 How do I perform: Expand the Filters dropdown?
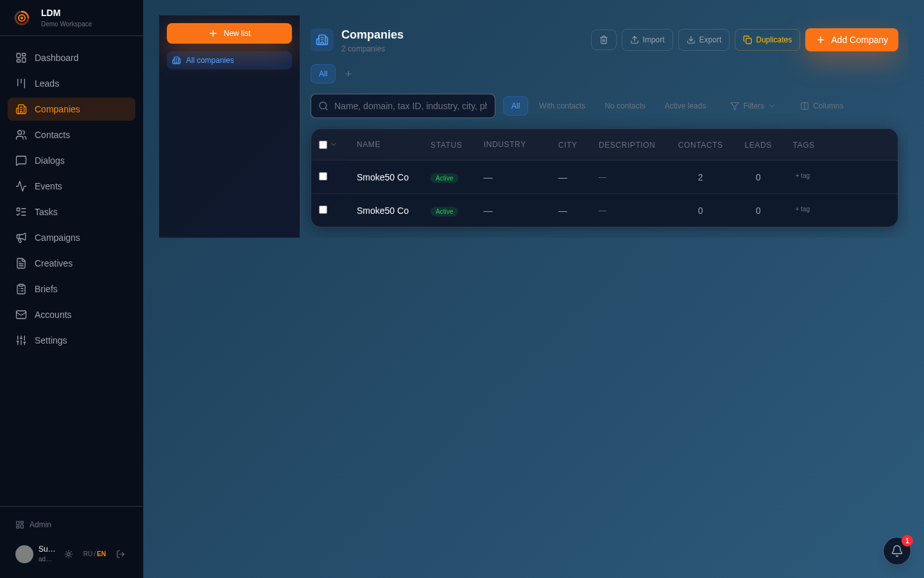coord(753,106)
